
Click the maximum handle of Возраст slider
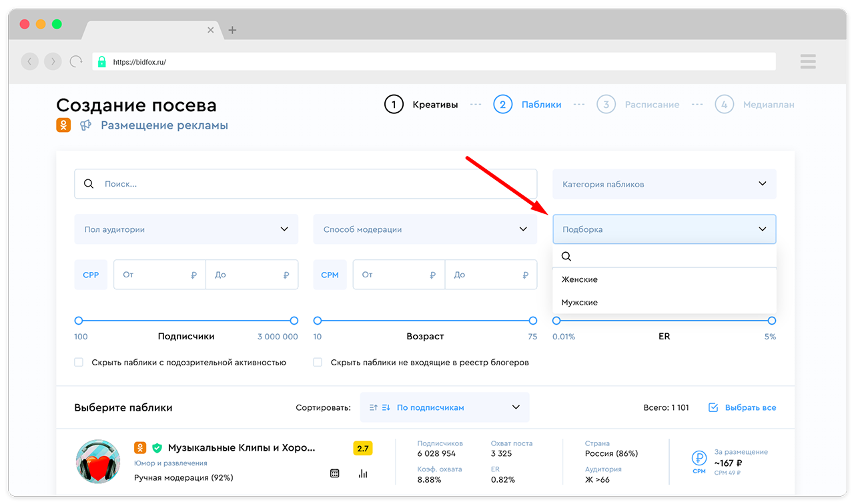[x=533, y=321]
